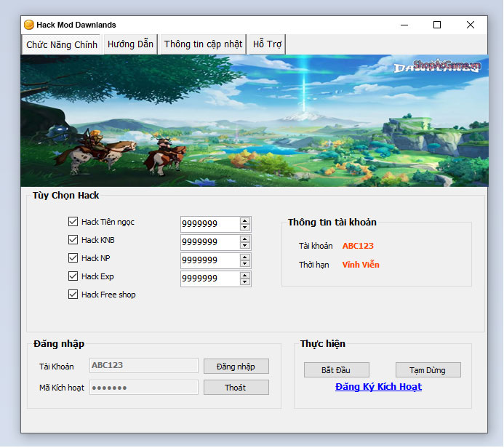The width and height of the screenshot is (504, 448).
Task: Click the gold coin app icon in title bar
Action: (29, 25)
